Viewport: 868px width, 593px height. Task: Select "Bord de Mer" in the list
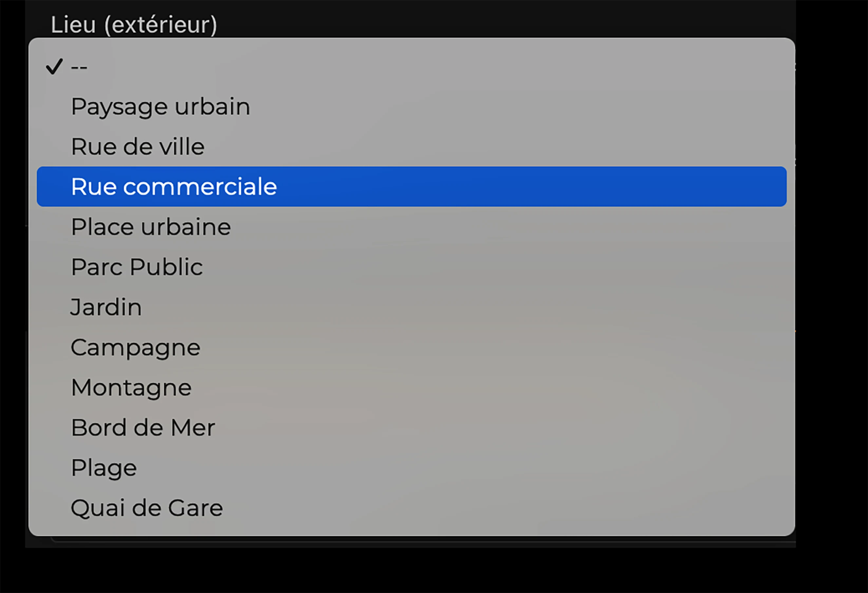pyautogui.click(x=143, y=428)
